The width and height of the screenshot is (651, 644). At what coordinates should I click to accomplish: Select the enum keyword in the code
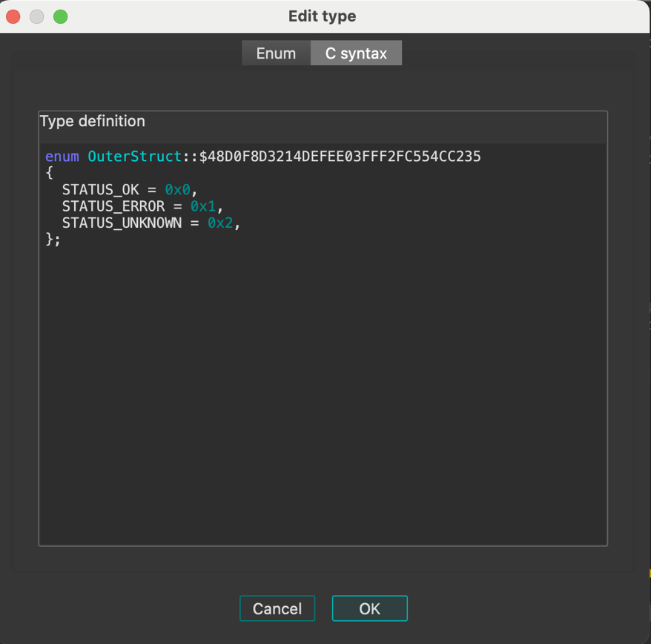pyautogui.click(x=62, y=156)
